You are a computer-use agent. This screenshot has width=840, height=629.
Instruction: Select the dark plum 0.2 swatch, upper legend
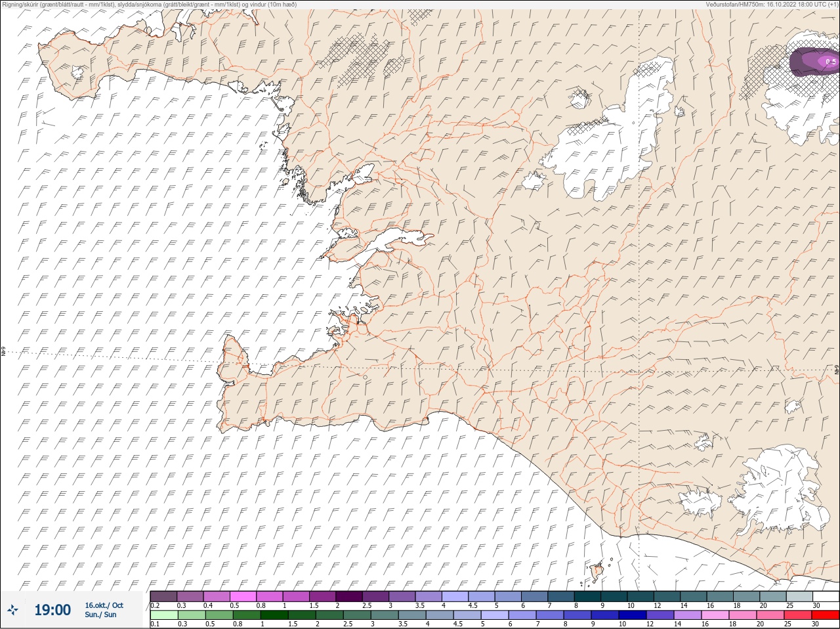(x=163, y=596)
